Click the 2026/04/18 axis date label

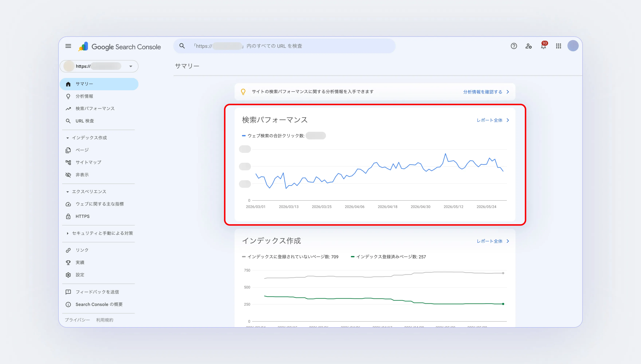tap(387, 207)
